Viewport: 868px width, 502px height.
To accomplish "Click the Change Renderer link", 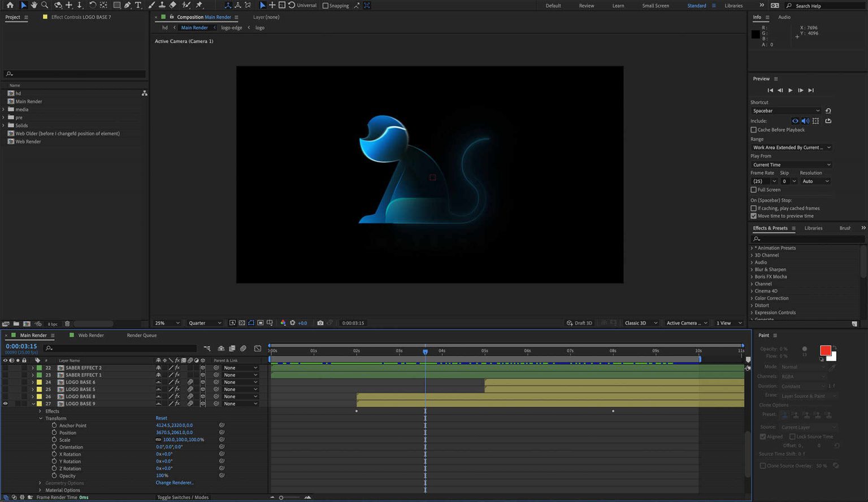I will [175, 482].
